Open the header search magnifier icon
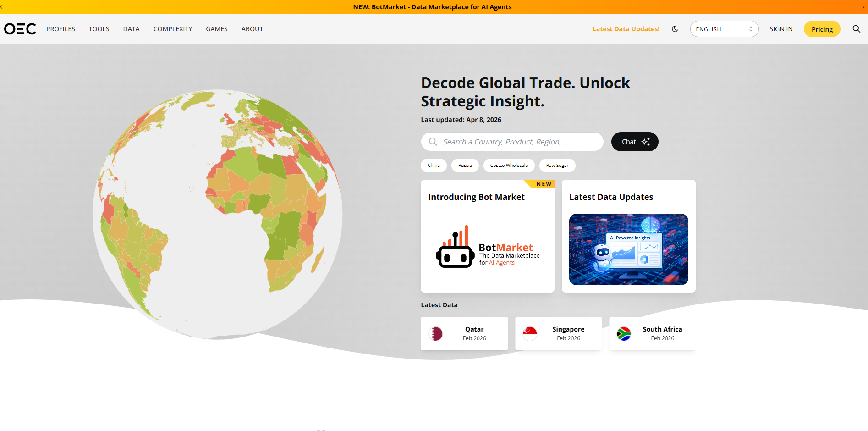This screenshot has height=431, width=868. [x=856, y=29]
